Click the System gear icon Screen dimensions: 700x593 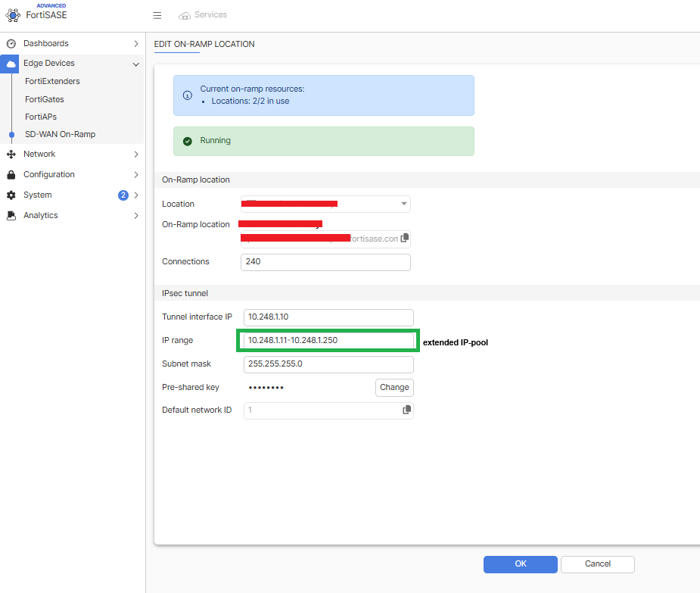point(11,195)
